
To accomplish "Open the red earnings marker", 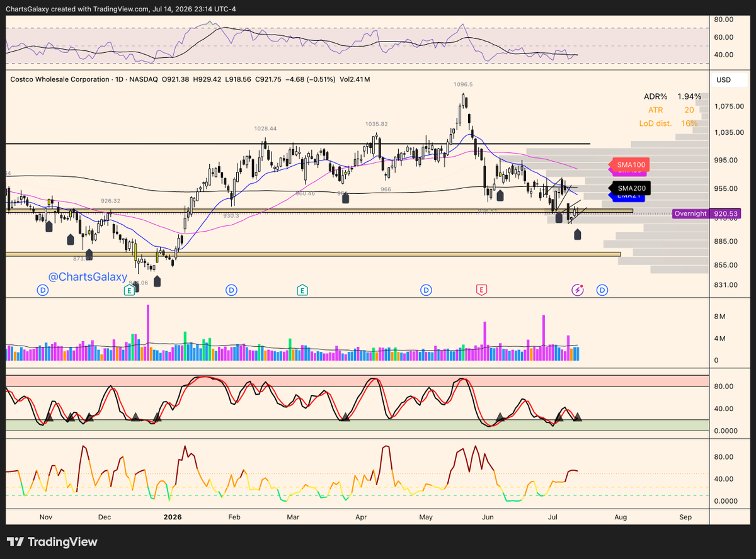I will click(481, 290).
